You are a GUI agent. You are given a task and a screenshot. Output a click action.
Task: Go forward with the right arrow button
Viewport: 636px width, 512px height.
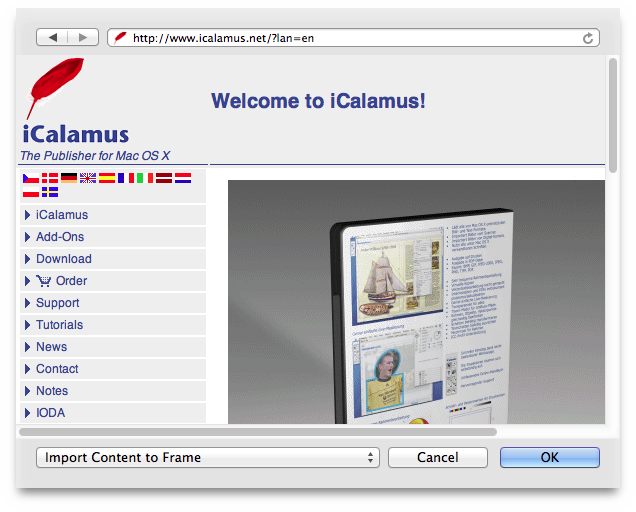83,37
